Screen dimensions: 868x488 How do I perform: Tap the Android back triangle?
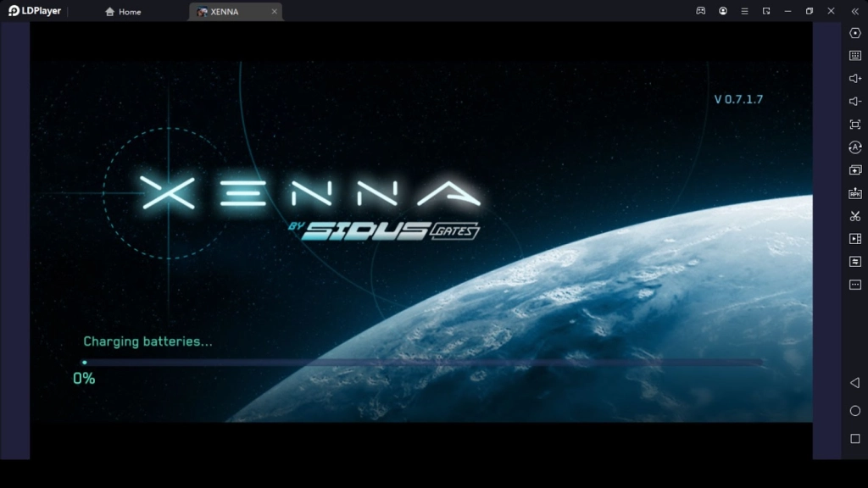pyautogui.click(x=854, y=382)
